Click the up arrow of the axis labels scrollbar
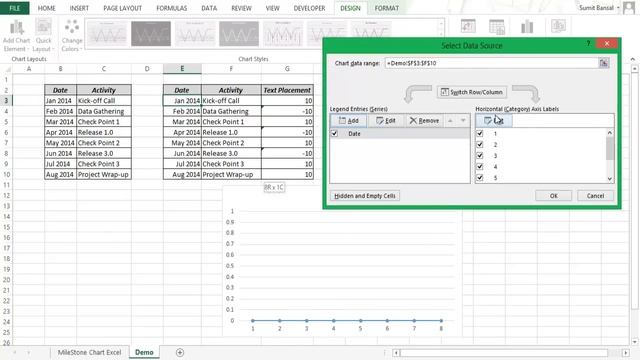Screen dimensions: 640x360 tap(609, 133)
